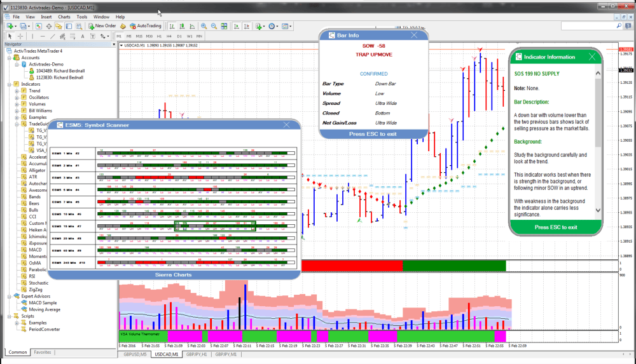
Task: Select account 1043489: Richard Berdnall
Action: [60, 71]
